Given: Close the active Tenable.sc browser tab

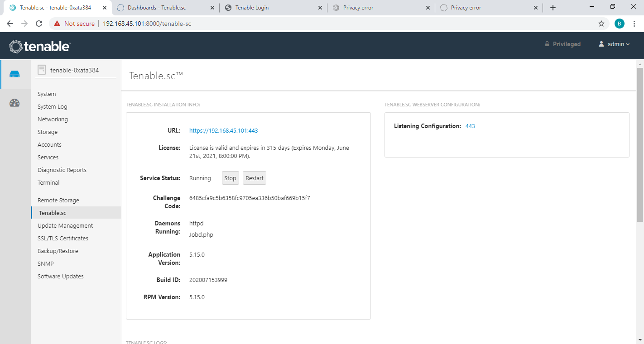Looking at the screenshot, I should pyautogui.click(x=105, y=8).
